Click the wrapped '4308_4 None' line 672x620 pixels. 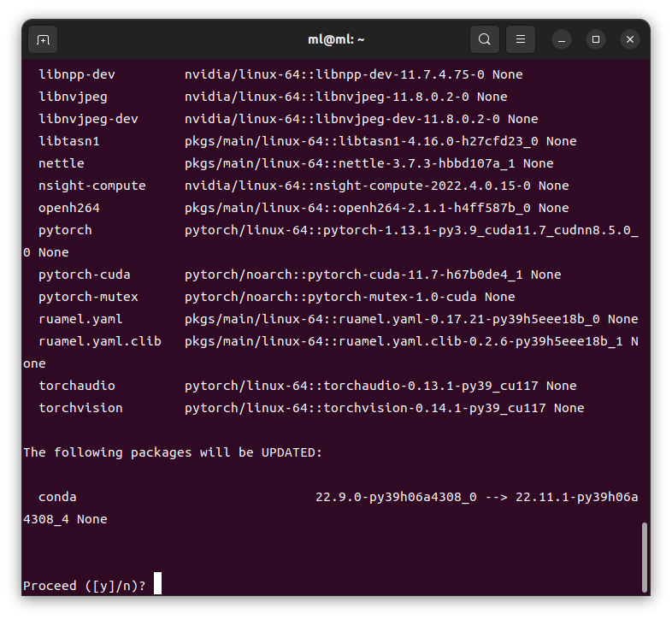[65, 519]
